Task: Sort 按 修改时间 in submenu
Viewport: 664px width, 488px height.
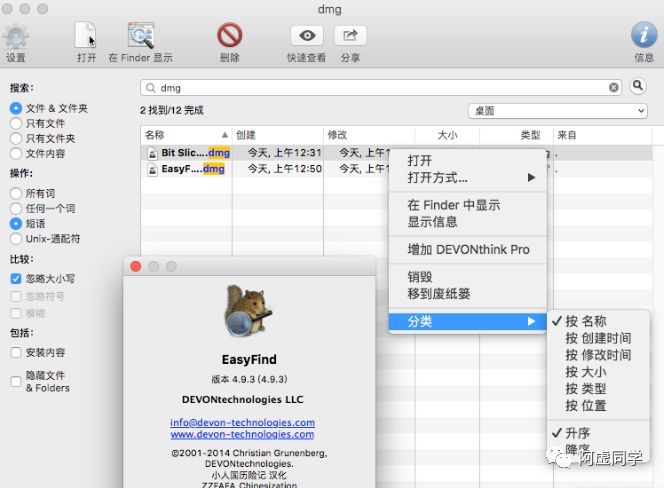Action: [x=598, y=355]
